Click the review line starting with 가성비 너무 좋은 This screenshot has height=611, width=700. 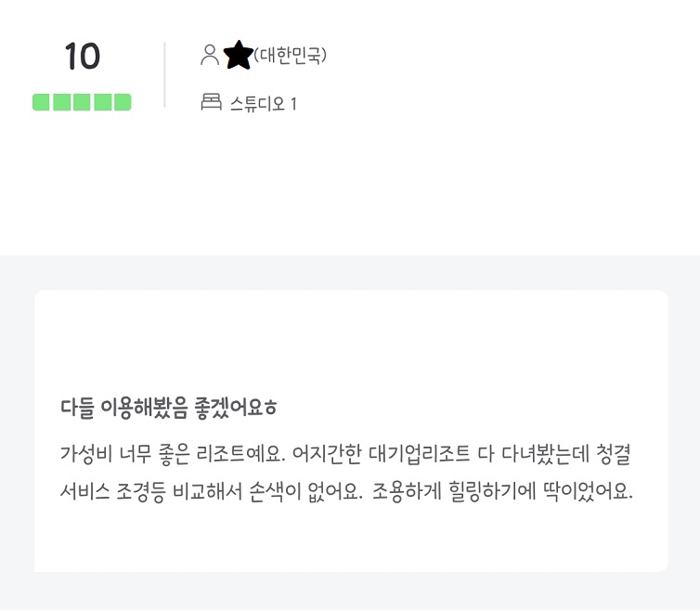click(345, 454)
